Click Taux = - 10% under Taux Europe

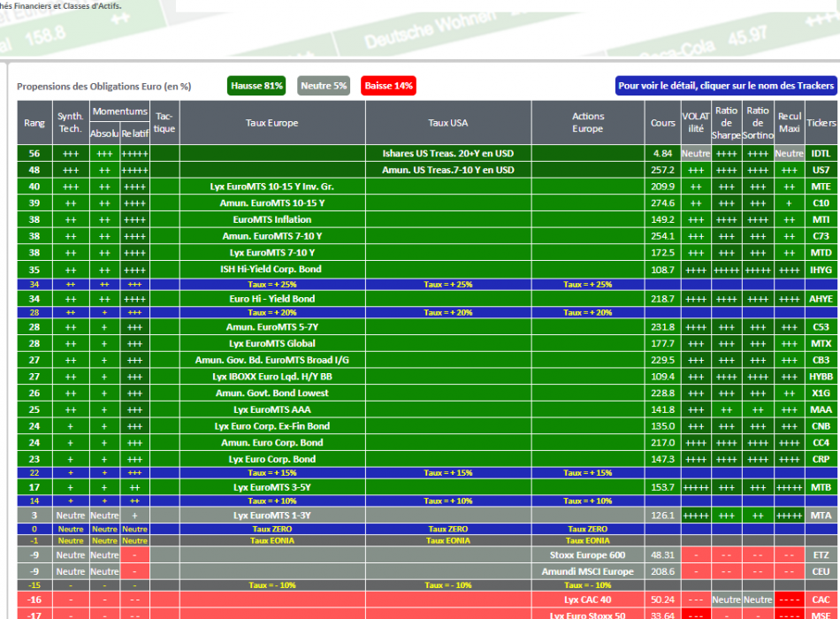271,585
